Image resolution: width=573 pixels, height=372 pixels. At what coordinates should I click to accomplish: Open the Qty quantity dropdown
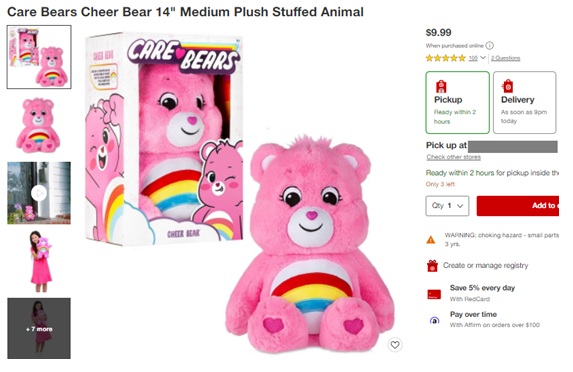tap(447, 206)
